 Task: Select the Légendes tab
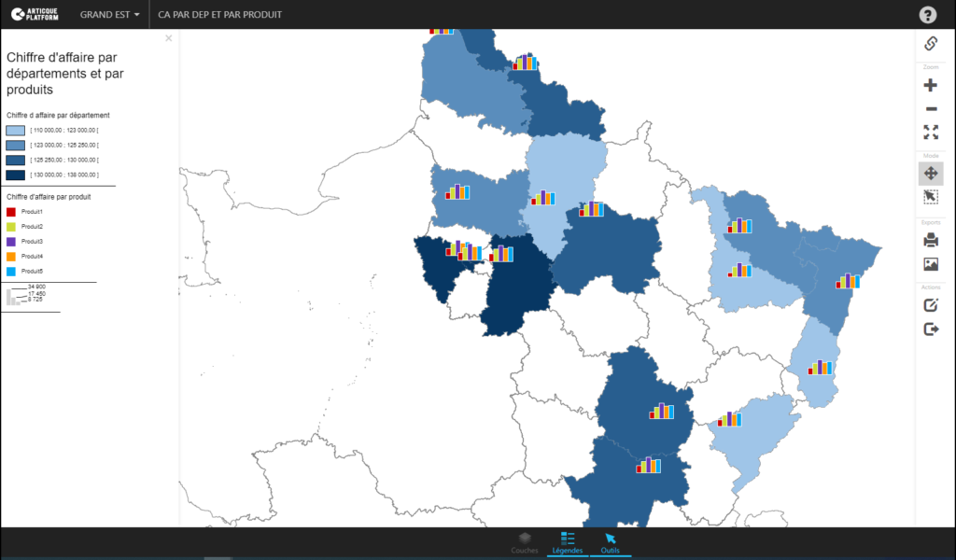(568, 544)
